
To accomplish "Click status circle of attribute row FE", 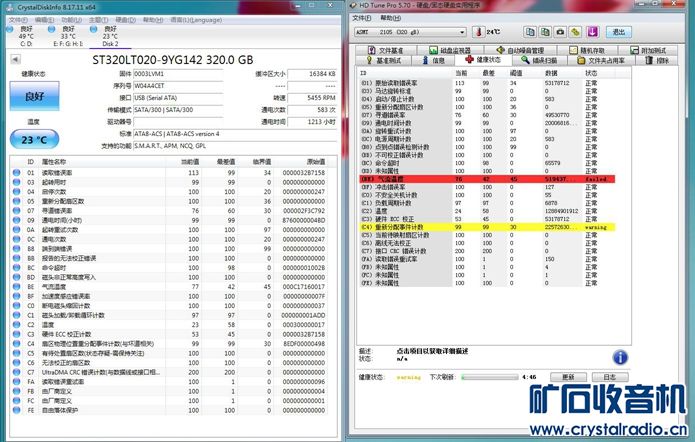I will point(16,410).
